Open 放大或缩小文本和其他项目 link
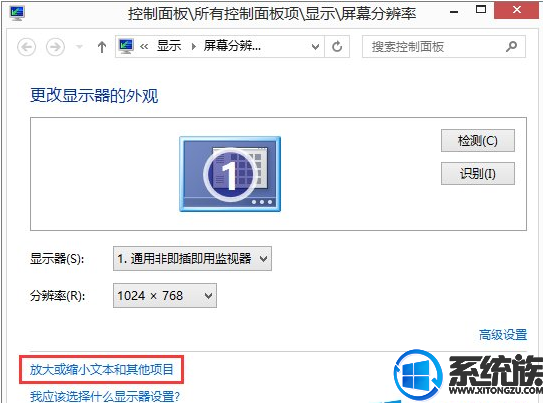543x403 pixels. point(101,370)
